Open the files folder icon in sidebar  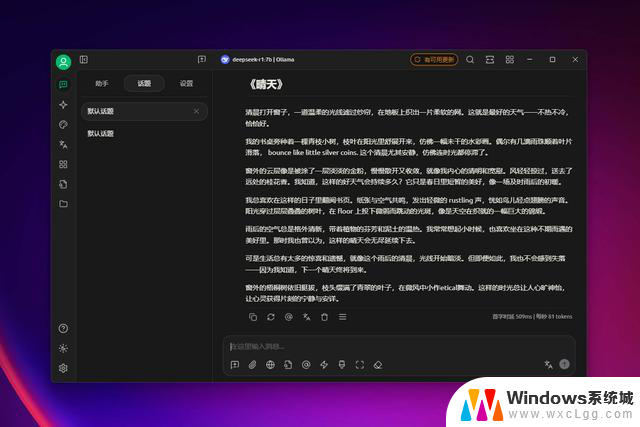pyautogui.click(x=63, y=204)
